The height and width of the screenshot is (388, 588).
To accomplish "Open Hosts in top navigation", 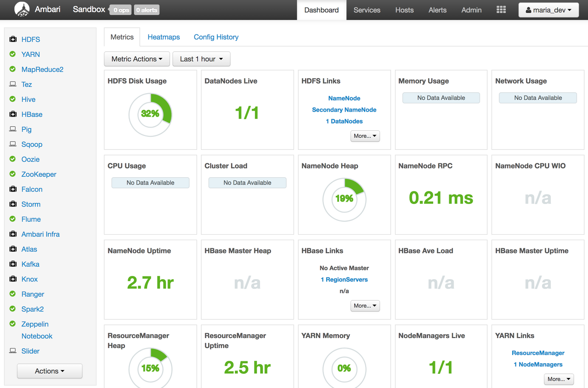I will point(405,10).
